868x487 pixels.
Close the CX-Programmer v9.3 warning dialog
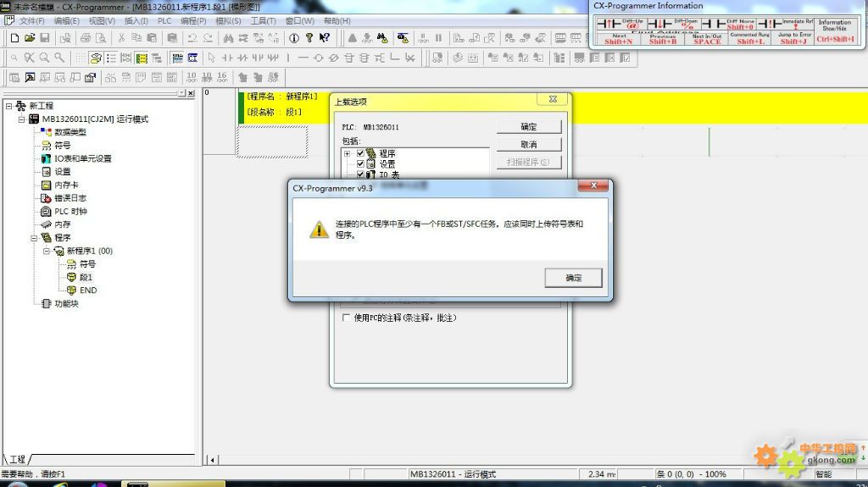[x=593, y=185]
